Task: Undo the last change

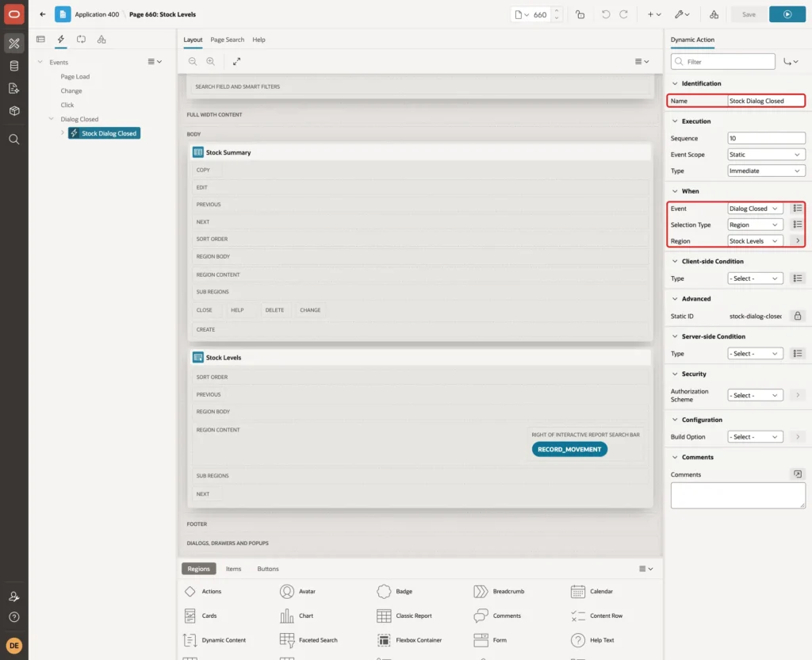Action: 606,14
